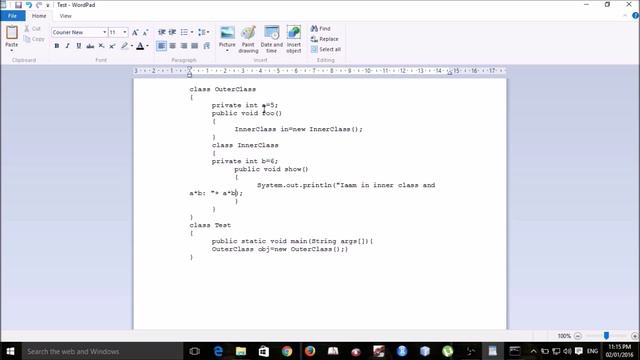Insert a Paint drawing
The height and width of the screenshot is (360, 640).
click(248, 39)
